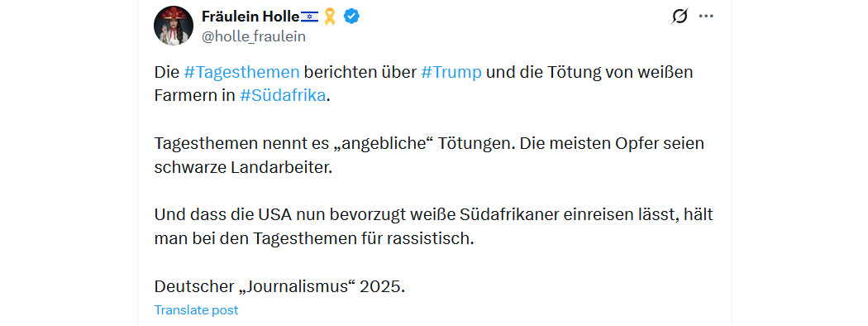The image size is (868, 326).
Task: Open the Grok explain-post icon
Action: point(680,17)
